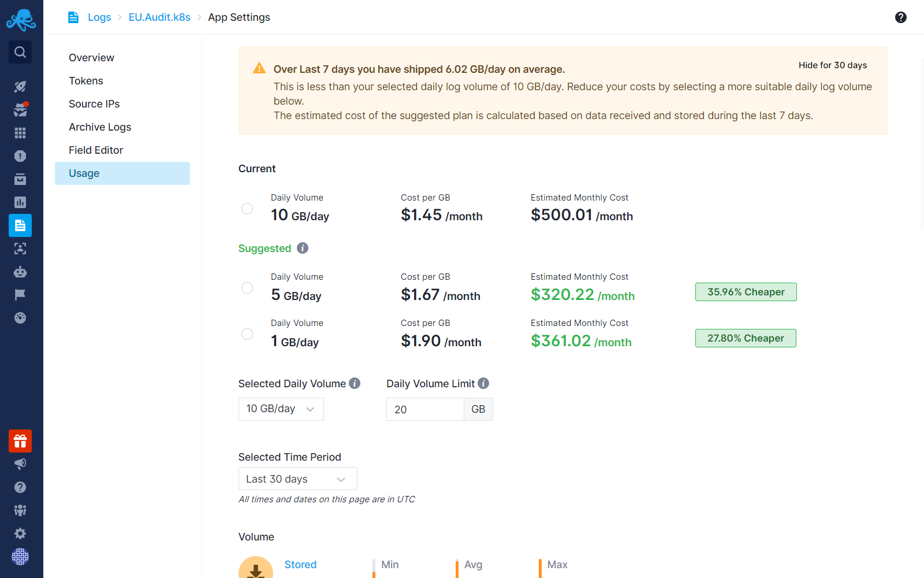The height and width of the screenshot is (578, 924).
Task: Click the $1.45 /month cost per GB
Action: (442, 215)
